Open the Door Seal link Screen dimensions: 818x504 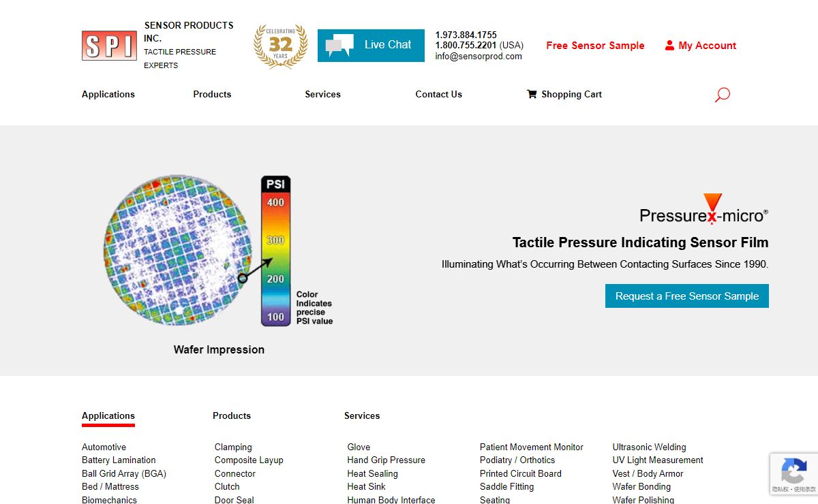coord(234,500)
